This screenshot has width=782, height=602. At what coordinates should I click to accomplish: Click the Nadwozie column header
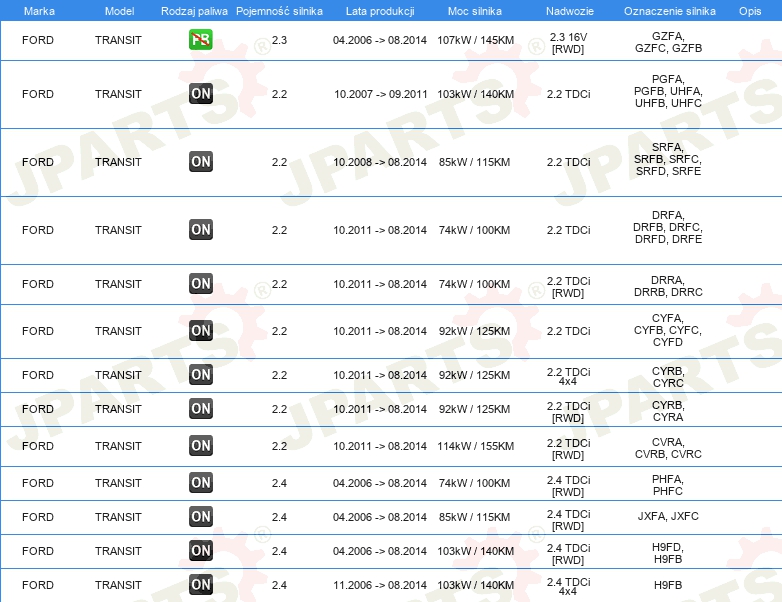tap(570, 11)
